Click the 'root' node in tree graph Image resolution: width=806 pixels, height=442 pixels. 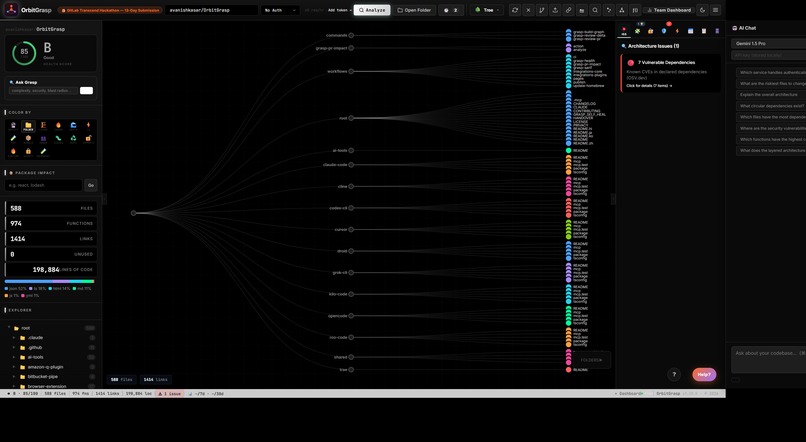click(351, 118)
